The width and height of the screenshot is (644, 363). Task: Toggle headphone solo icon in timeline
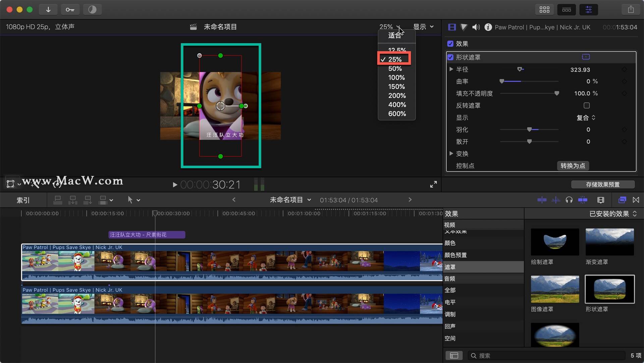569,200
